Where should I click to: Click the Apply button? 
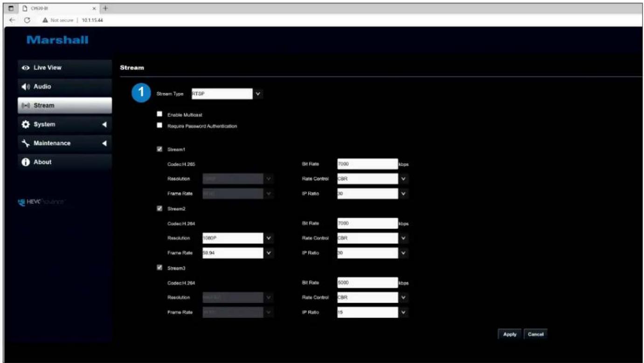coord(510,334)
